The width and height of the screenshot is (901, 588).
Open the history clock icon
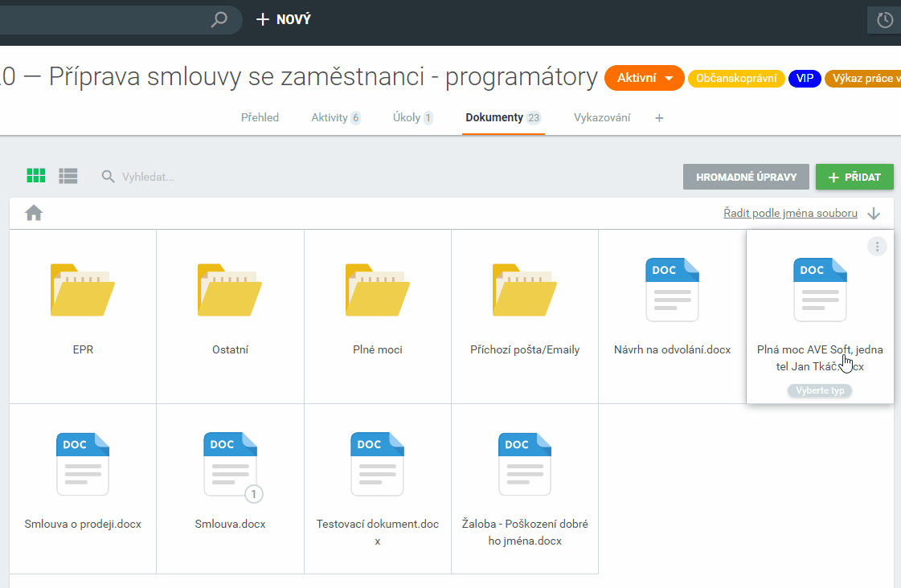[x=885, y=20]
